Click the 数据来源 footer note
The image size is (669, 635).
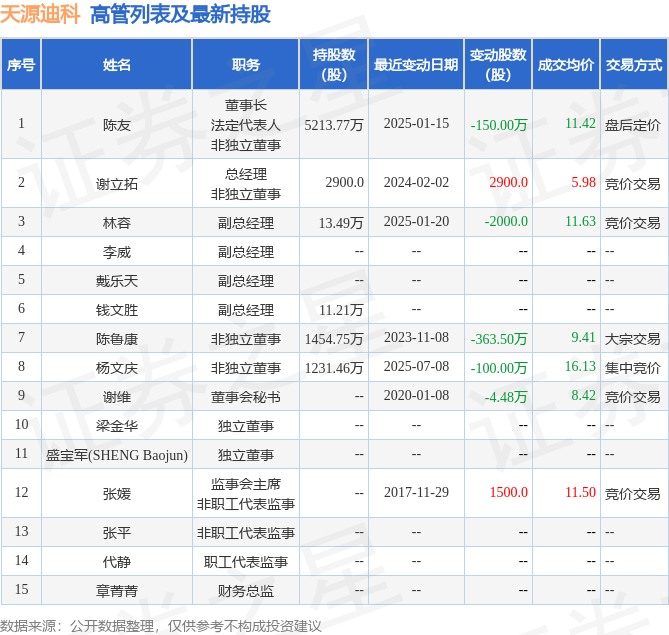(160, 626)
